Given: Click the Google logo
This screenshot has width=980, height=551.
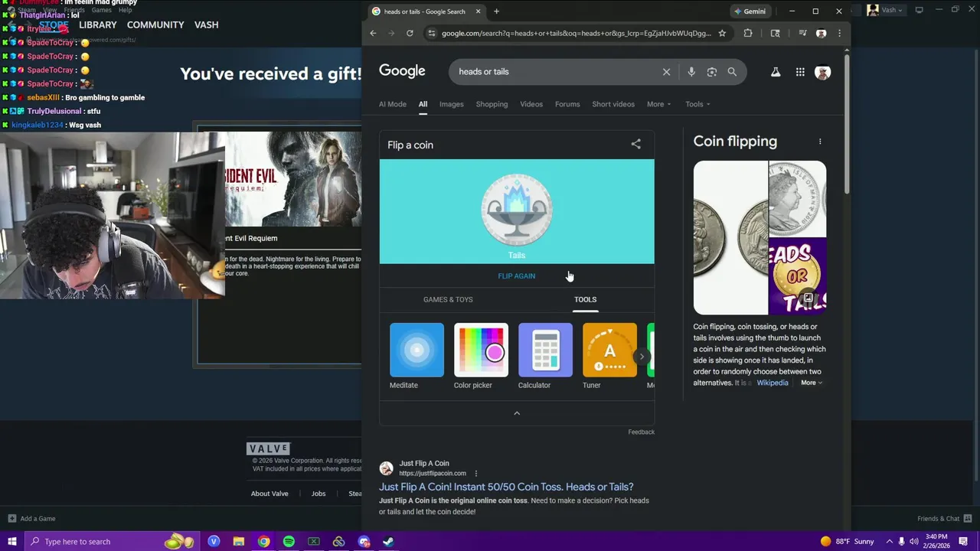Looking at the screenshot, I should (402, 70).
